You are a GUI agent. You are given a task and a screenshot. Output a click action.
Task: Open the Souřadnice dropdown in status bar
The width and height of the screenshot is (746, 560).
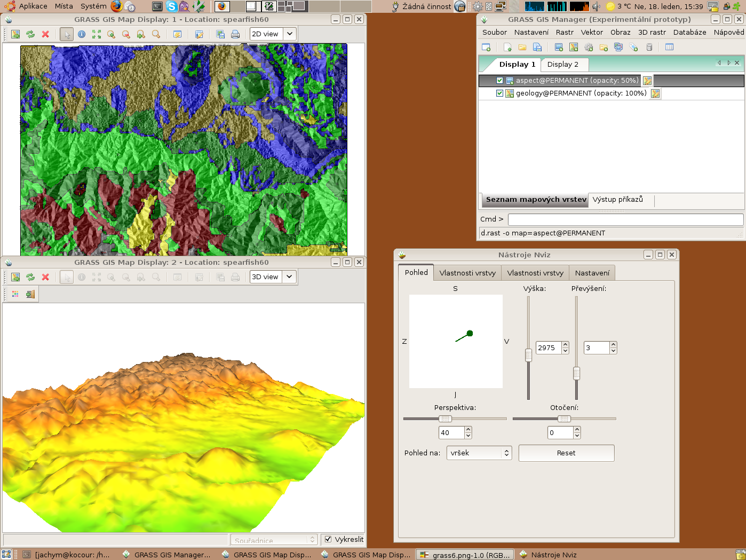274,540
